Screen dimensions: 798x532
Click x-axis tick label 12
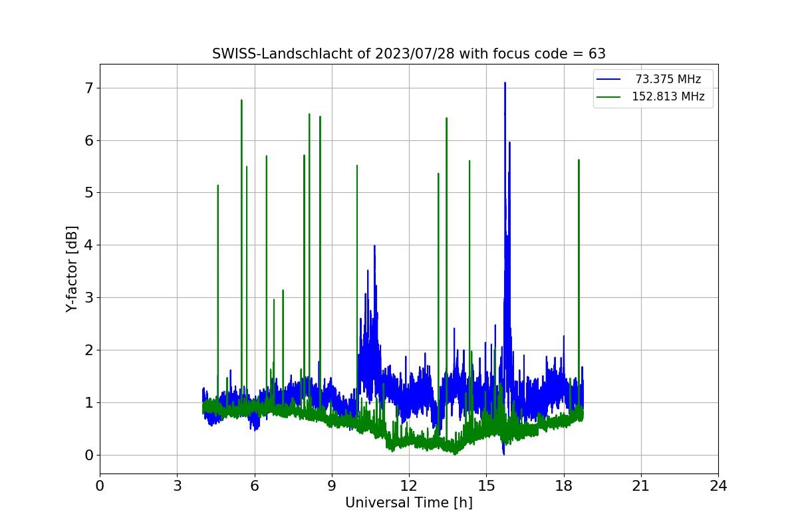click(409, 486)
